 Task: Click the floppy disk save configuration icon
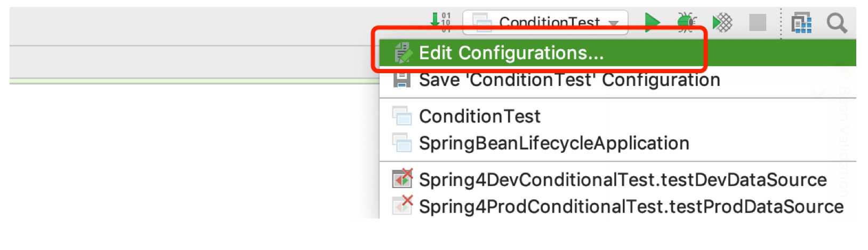(x=401, y=80)
